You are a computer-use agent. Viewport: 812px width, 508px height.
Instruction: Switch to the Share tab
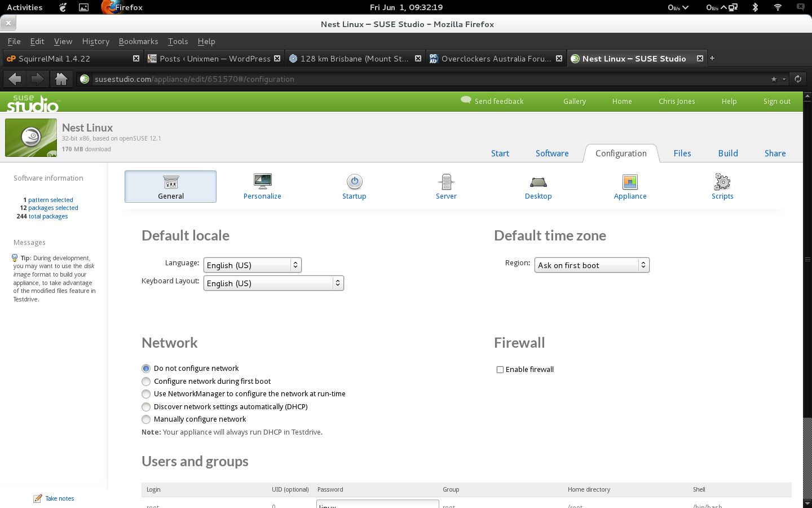pyautogui.click(x=775, y=154)
